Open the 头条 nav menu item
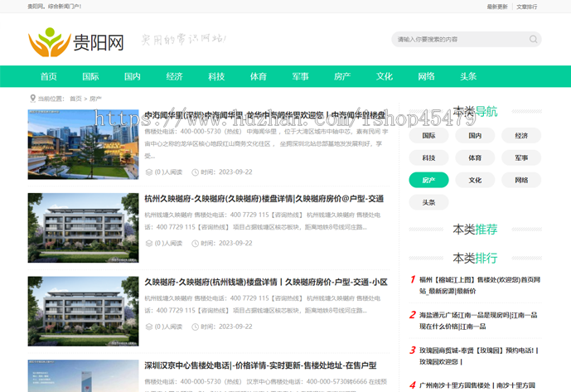 coord(468,76)
